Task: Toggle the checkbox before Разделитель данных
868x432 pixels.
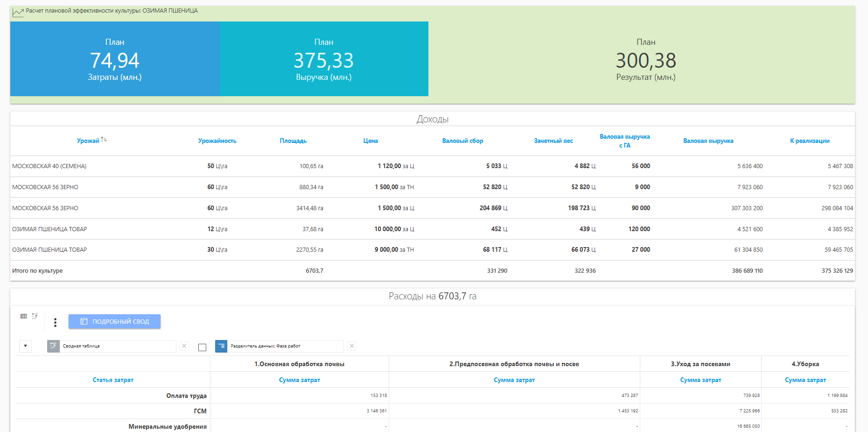Action: (202, 347)
